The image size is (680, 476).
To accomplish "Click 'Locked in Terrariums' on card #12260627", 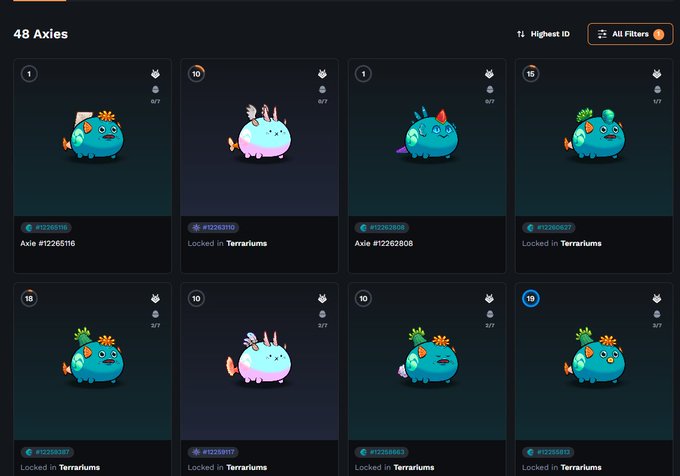I will 562,243.
